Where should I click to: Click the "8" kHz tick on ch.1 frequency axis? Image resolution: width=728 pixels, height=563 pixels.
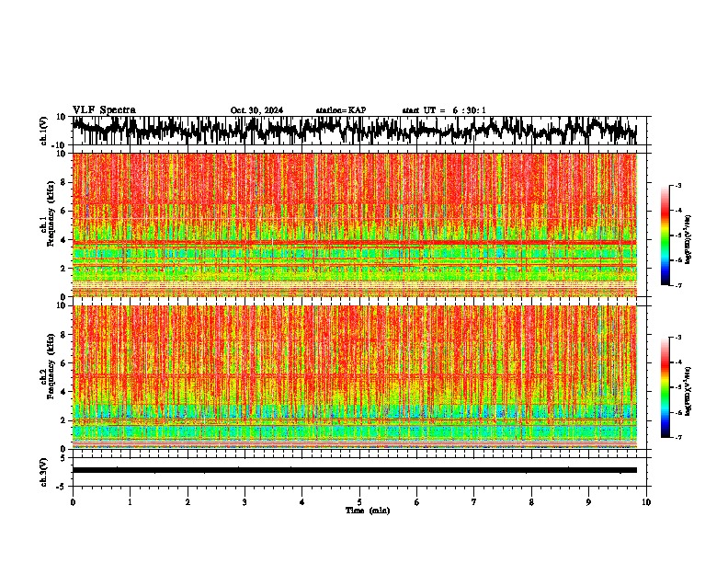tap(63, 182)
